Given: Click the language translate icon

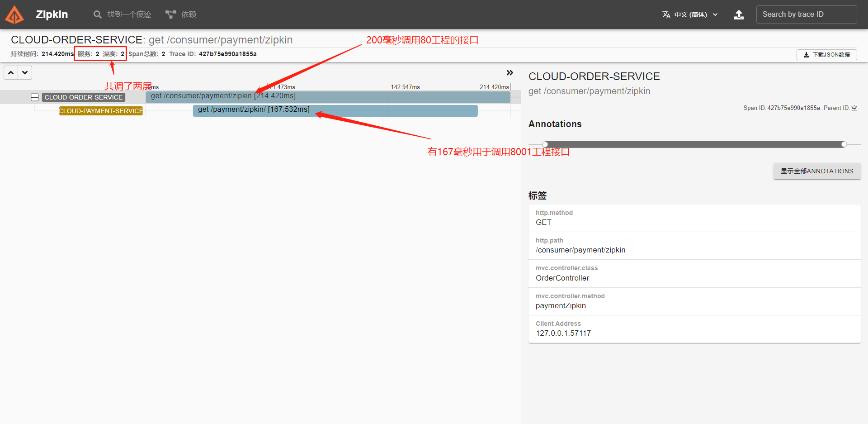Looking at the screenshot, I should (666, 14).
